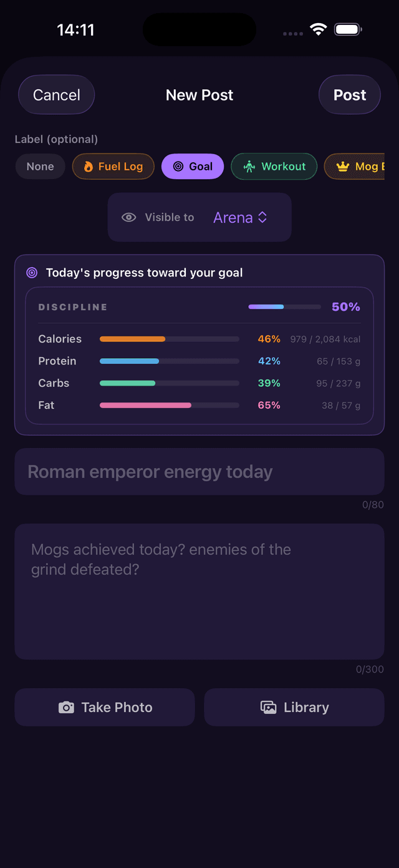
Task: Click the target icon inside the Goal chip
Action: (177, 167)
